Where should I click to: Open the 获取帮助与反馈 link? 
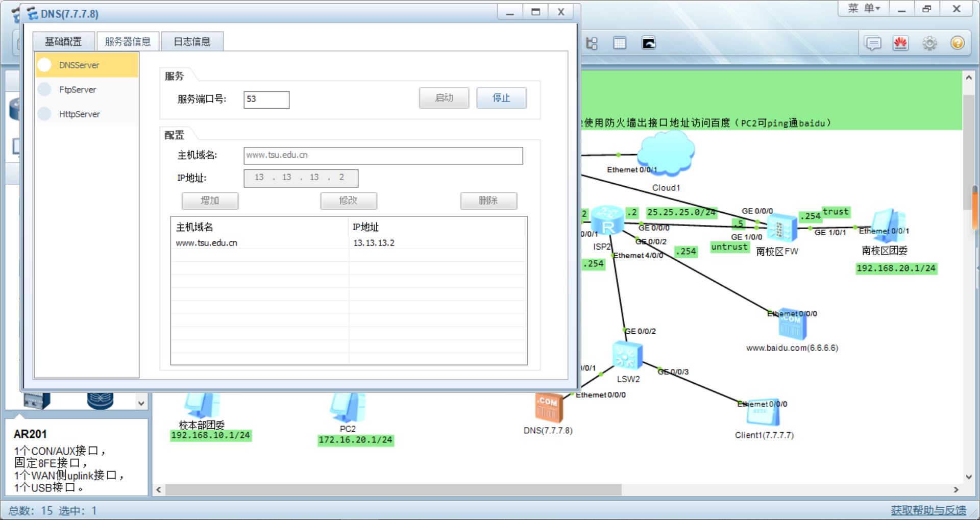(928, 510)
